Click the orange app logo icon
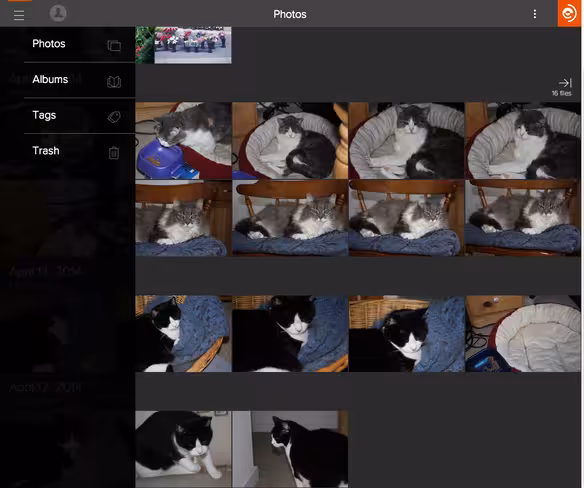Screen dimensions: 584x488 (569, 13)
